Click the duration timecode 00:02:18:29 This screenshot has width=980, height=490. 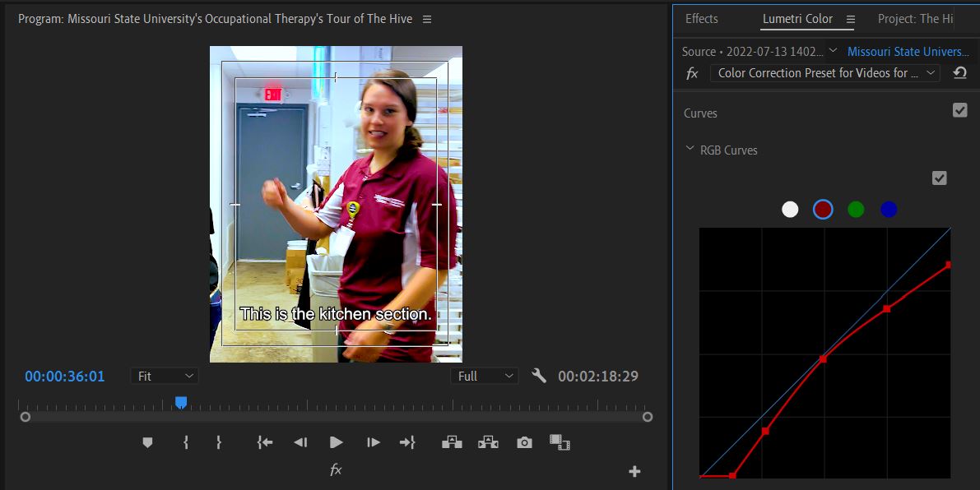tap(598, 376)
